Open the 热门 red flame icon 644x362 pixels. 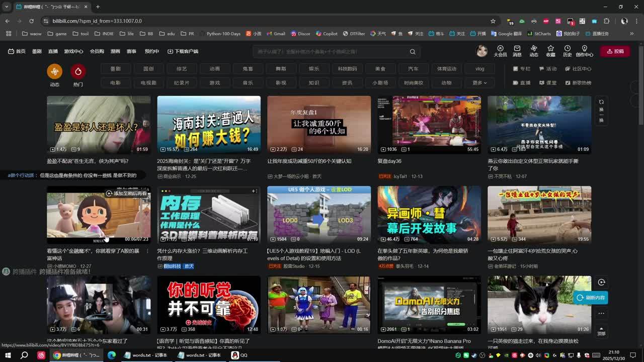pyautogui.click(x=78, y=71)
